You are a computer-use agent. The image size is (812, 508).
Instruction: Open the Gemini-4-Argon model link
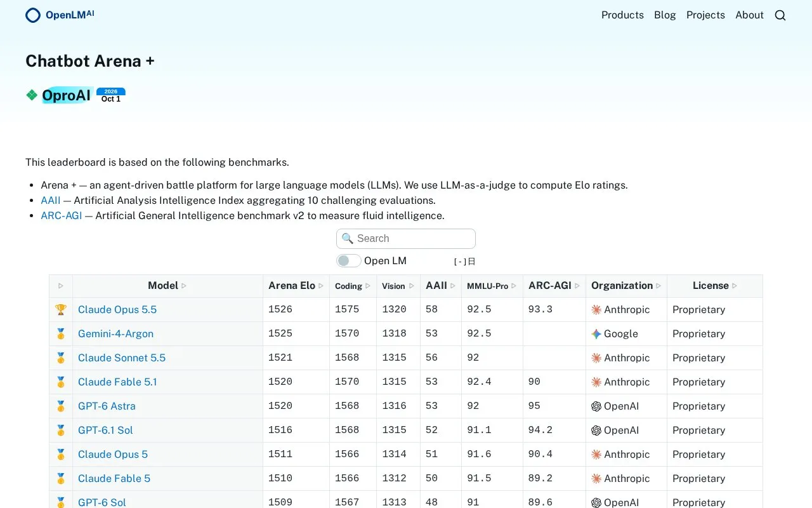115,334
